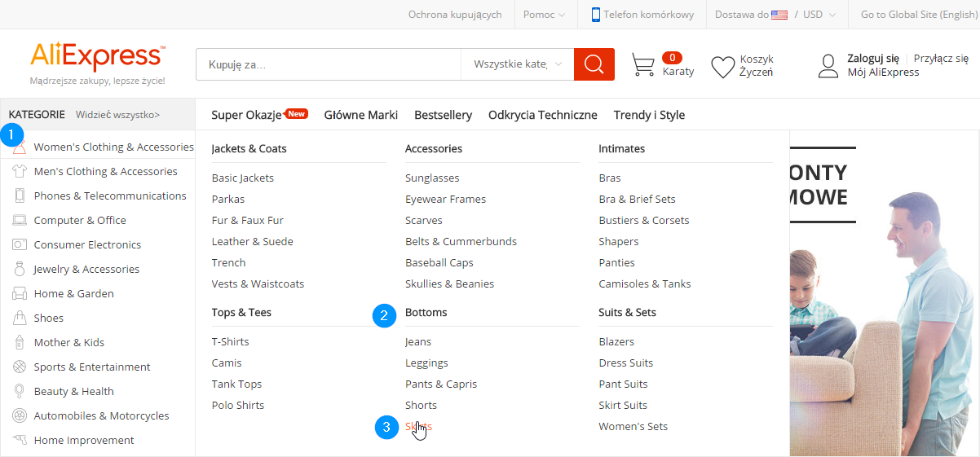Screen dimensions: 980x457
Task: Open Trendy i Style tab
Action: click(x=649, y=115)
